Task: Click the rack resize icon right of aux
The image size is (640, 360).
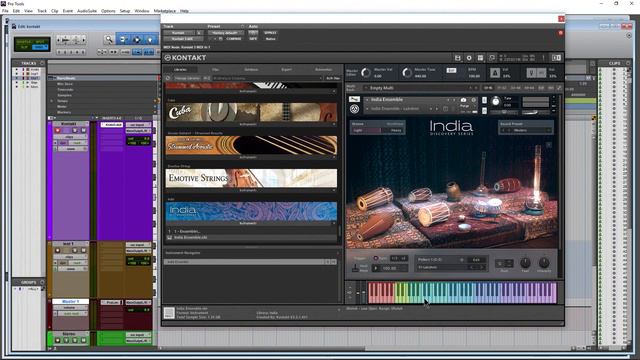Action: tap(559, 88)
